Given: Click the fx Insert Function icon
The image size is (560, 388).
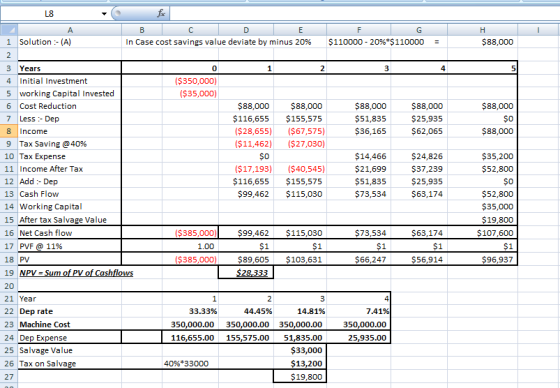Looking at the screenshot, I should pos(161,14).
